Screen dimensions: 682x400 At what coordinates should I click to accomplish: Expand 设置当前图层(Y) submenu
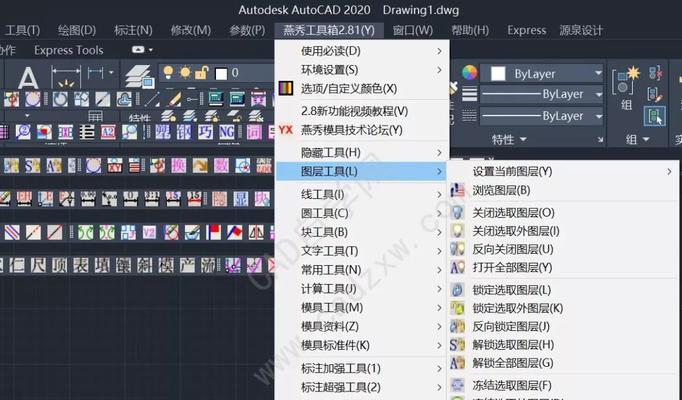point(563,171)
